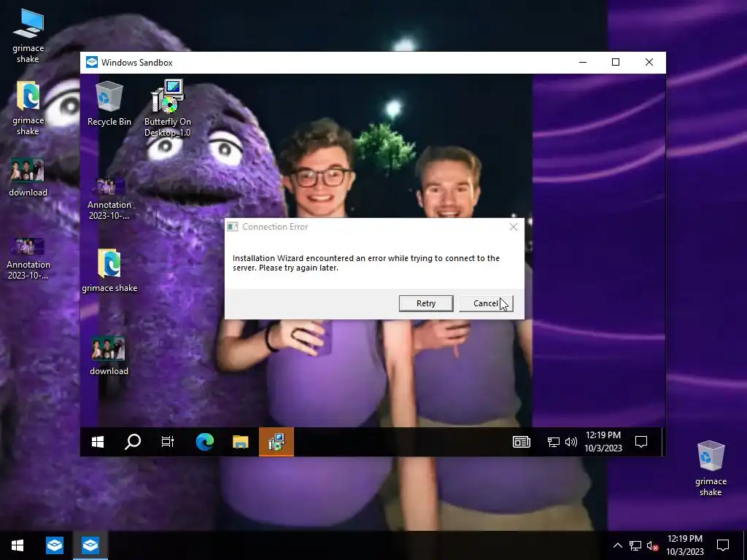Screen dimensions: 747x560
Task: Click the first Windows Sandbox host taskbar icon
Action: point(54,545)
